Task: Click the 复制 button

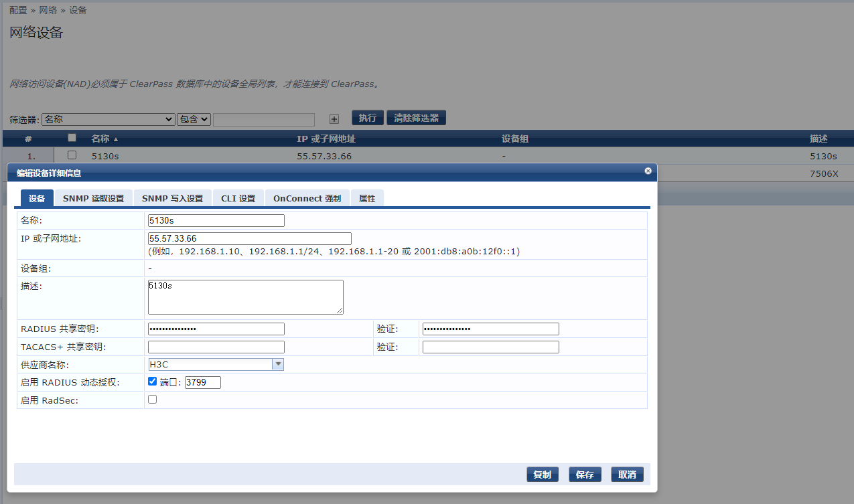Action: [543, 475]
